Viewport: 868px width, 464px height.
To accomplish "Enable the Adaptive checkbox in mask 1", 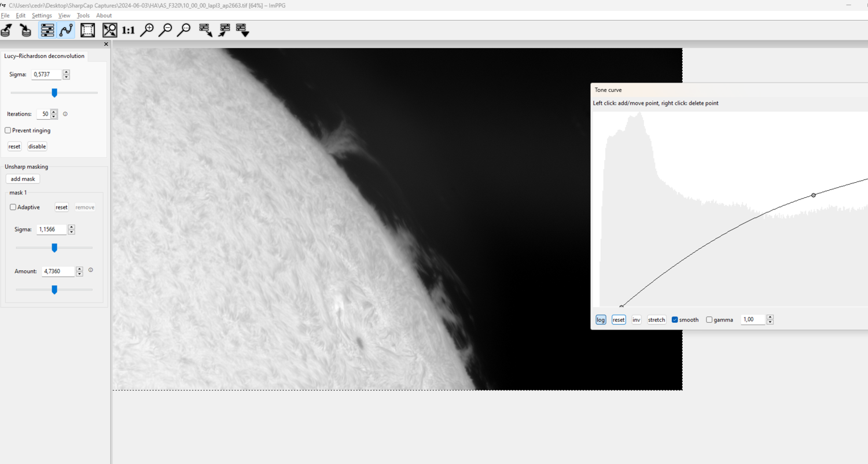I will (x=13, y=207).
